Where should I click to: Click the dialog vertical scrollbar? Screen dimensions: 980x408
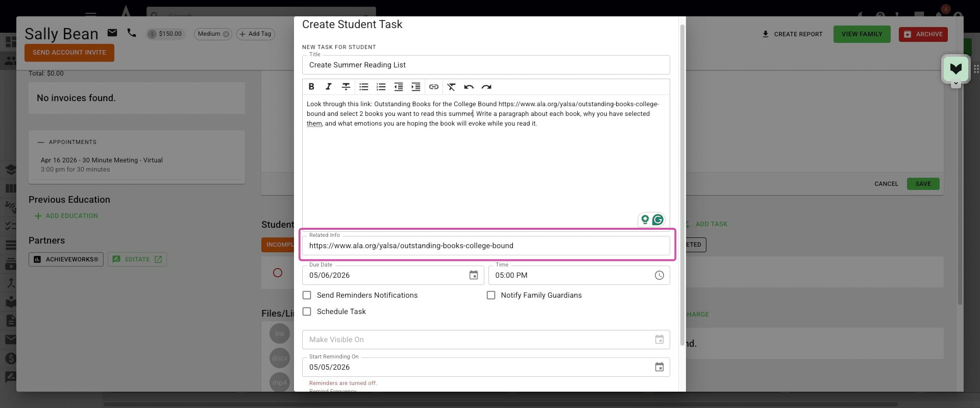click(682, 184)
